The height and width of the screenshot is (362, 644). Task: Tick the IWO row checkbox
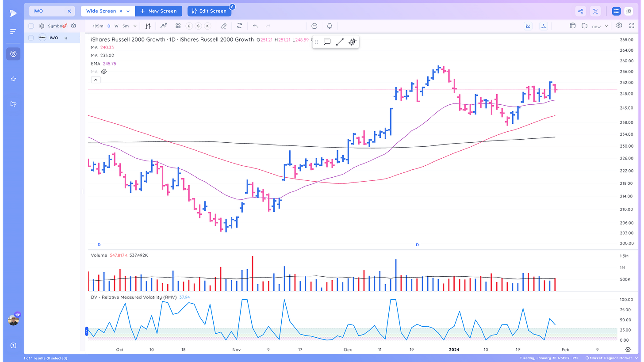click(x=31, y=38)
